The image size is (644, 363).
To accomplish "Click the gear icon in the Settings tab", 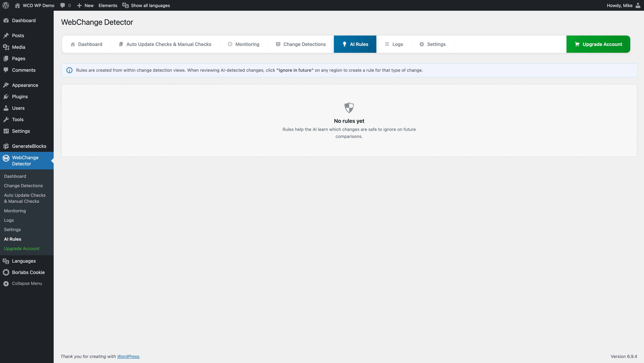I will coord(422,44).
